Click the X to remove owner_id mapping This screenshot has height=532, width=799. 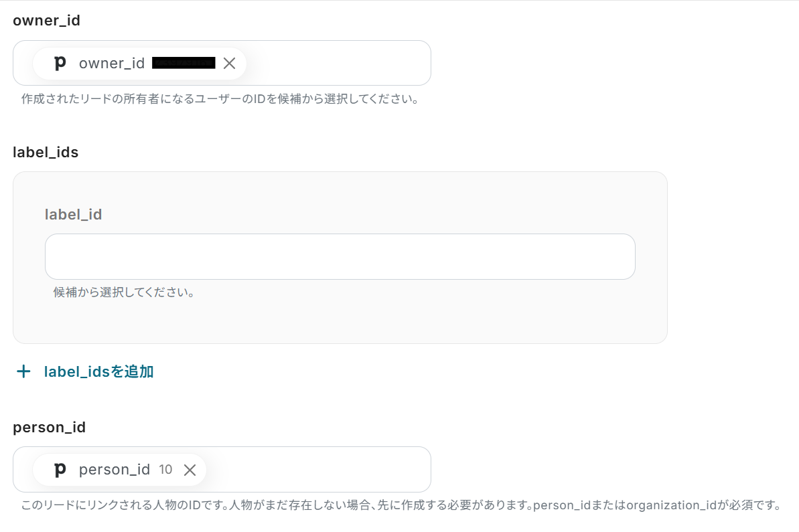pos(229,63)
